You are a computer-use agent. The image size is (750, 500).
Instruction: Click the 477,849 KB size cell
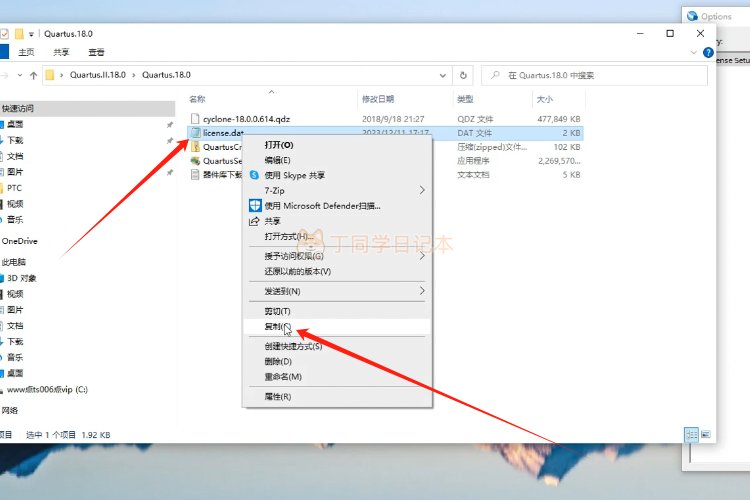[x=559, y=119]
